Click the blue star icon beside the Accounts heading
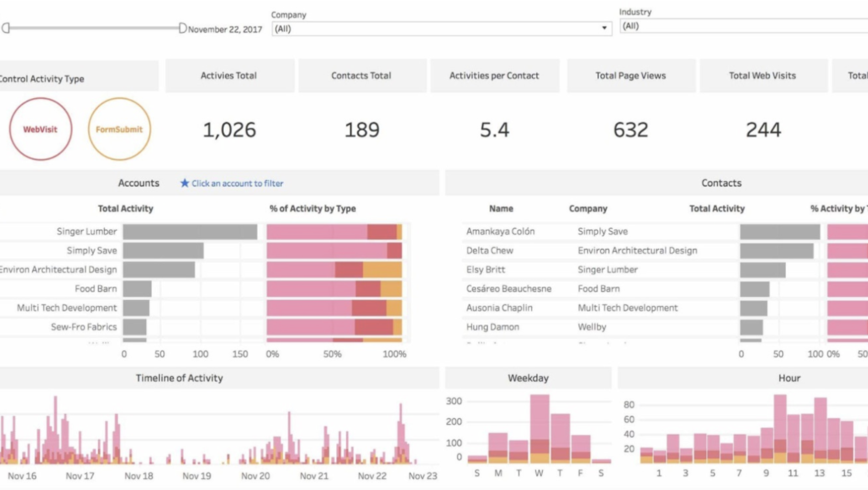 185,183
